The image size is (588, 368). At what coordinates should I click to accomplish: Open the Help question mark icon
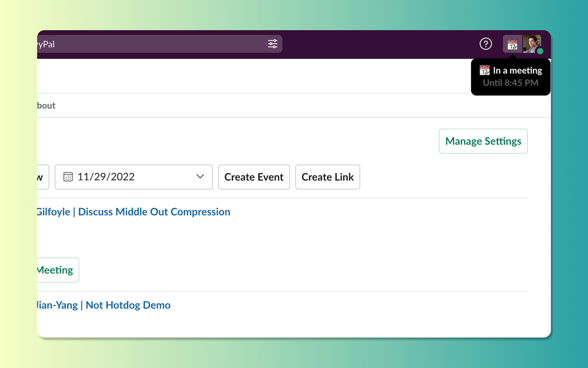(485, 44)
